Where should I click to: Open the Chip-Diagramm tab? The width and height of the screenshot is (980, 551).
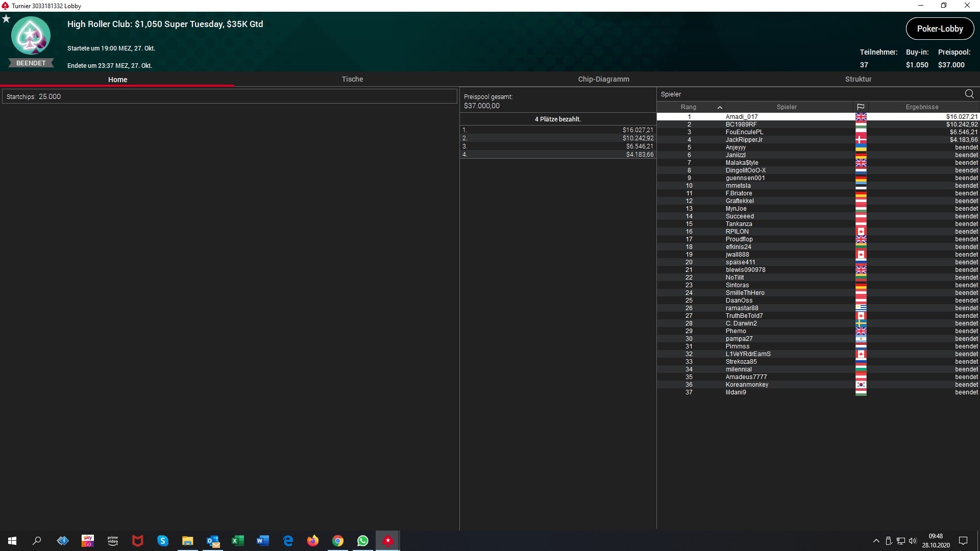tap(603, 79)
